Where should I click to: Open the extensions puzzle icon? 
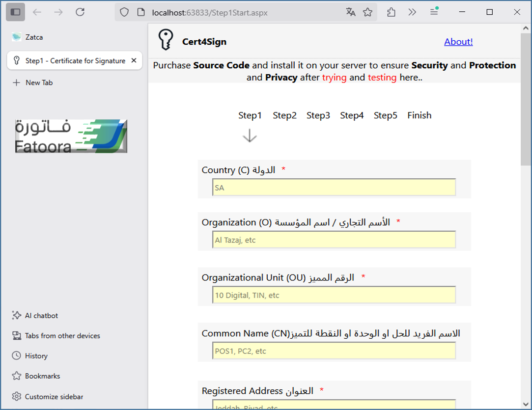(391, 12)
